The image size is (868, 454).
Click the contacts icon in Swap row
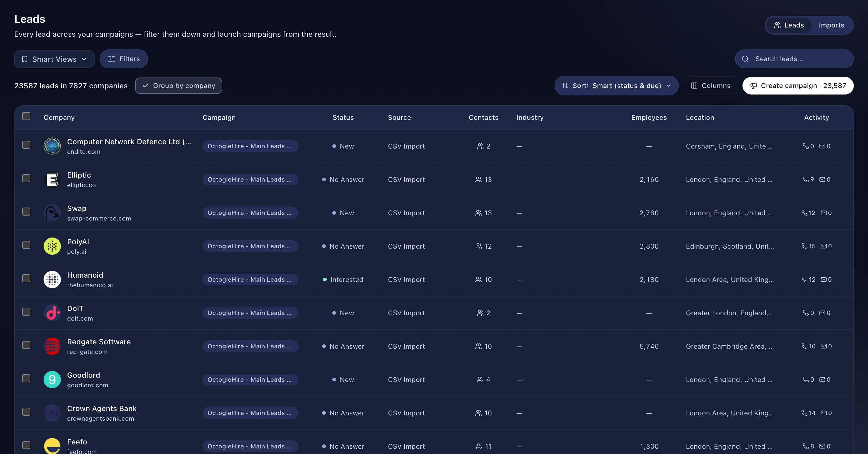click(x=479, y=213)
